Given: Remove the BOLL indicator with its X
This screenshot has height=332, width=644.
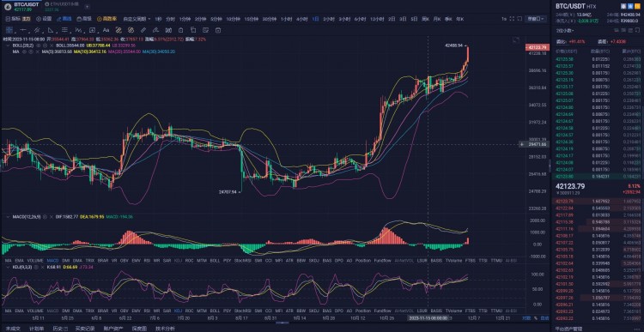Looking at the screenshot, I should pos(51,45).
